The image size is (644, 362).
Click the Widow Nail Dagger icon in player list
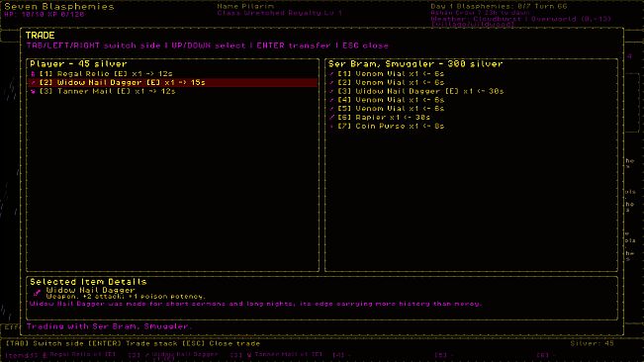tap(33, 82)
